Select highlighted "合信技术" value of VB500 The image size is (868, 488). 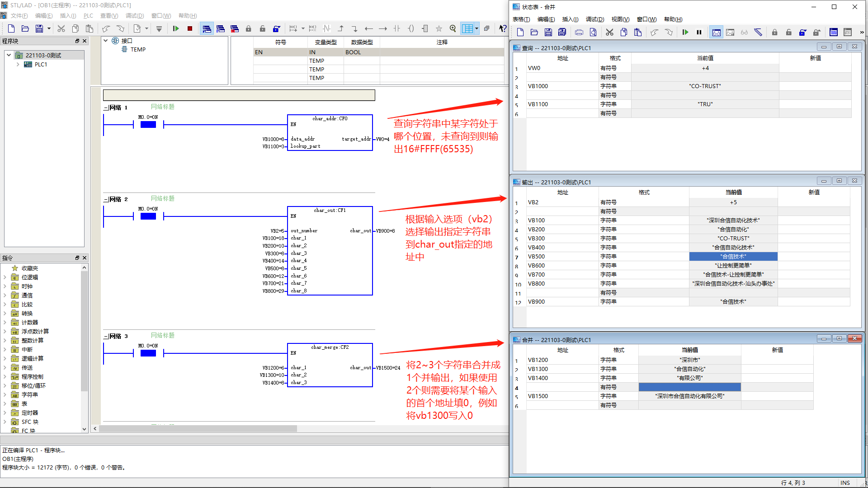point(733,257)
